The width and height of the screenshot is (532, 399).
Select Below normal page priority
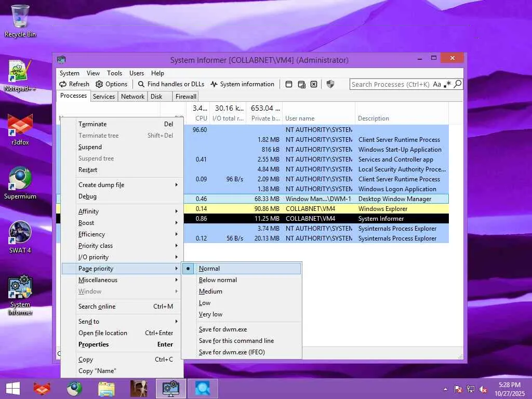242,280
